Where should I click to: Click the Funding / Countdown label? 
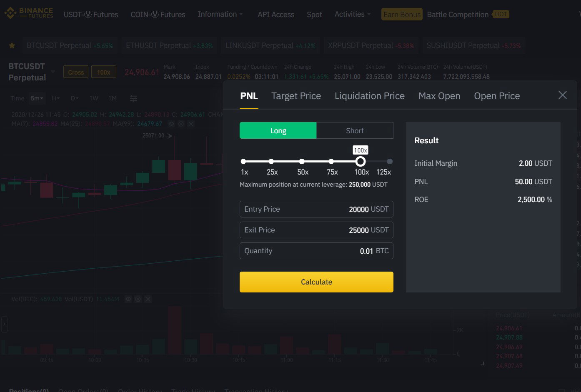point(252,67)
